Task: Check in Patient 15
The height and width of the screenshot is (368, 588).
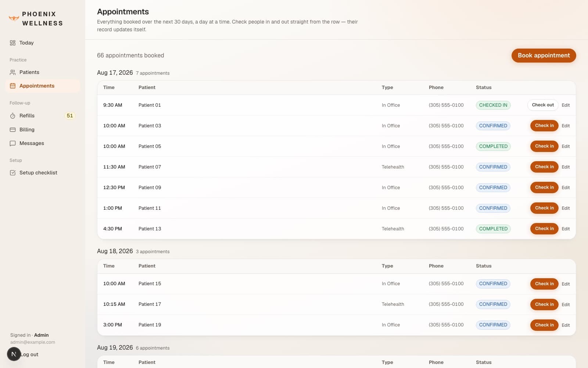Action: [x=544, y=284]
